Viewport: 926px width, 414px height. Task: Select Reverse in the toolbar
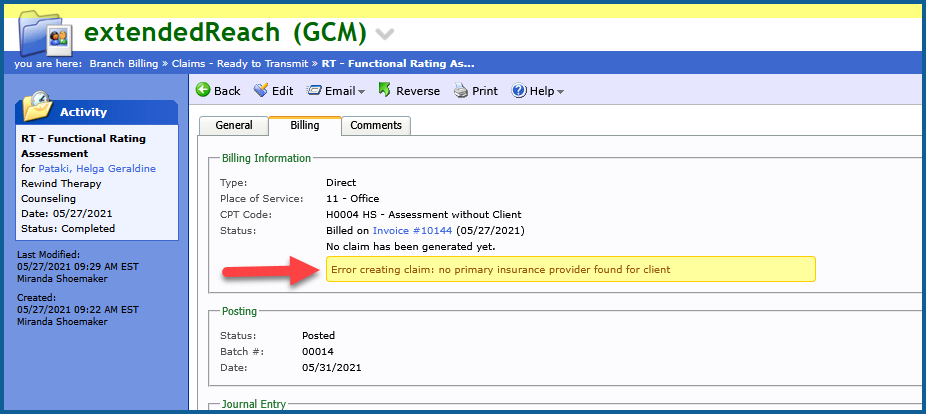pos(418,91)
